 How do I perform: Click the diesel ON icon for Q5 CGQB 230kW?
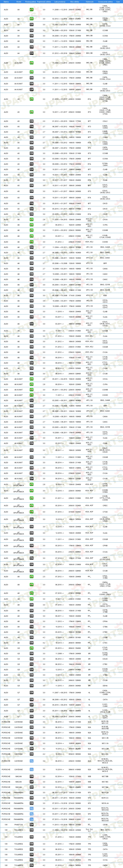coord(32,670)
